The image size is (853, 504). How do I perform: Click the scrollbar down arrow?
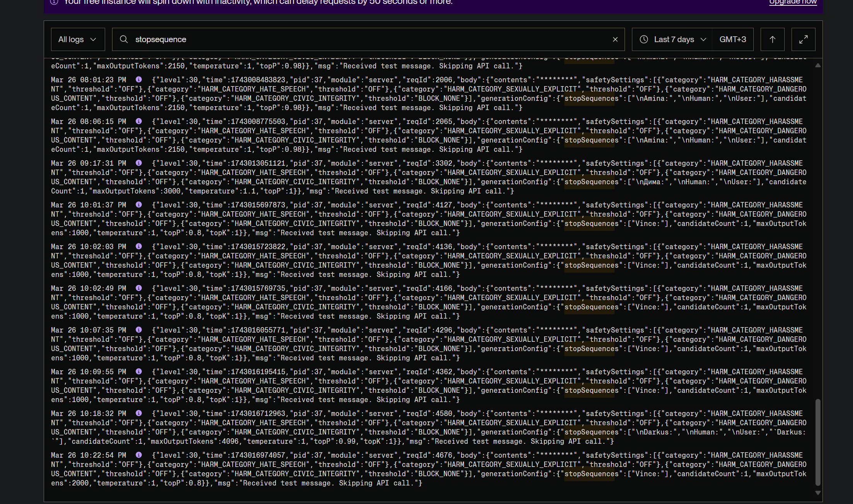tap(817, 493)
